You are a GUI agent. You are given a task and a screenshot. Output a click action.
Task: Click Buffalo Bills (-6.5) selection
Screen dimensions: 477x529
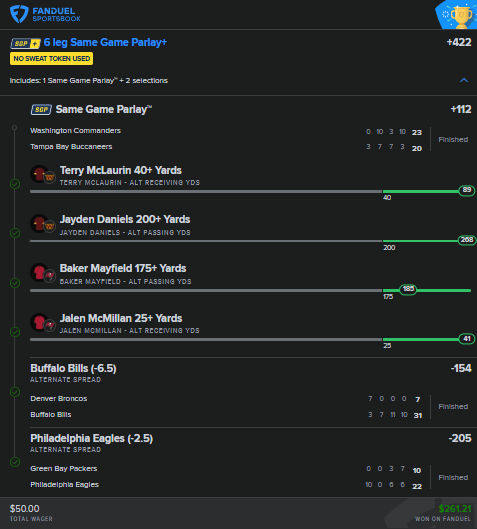pos(73,368)
